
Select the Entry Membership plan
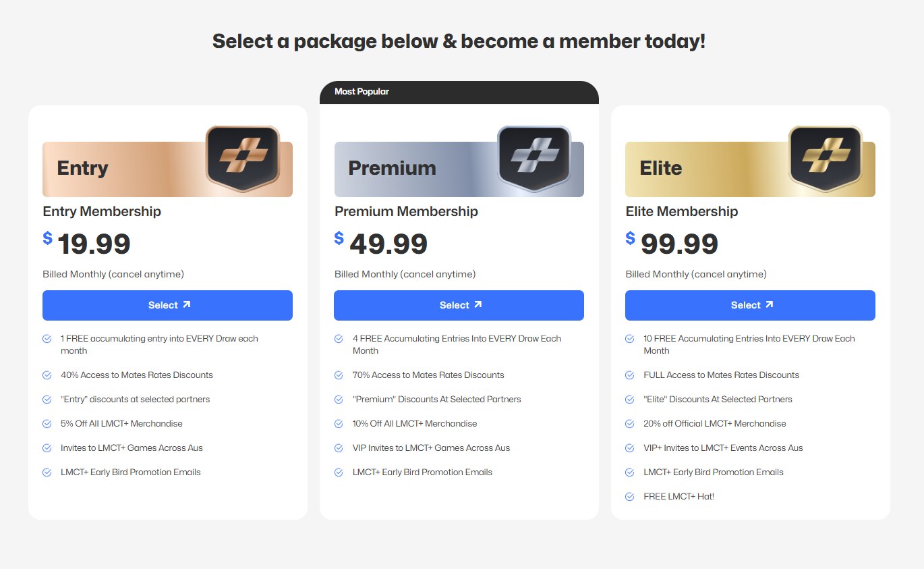[167, 305]
